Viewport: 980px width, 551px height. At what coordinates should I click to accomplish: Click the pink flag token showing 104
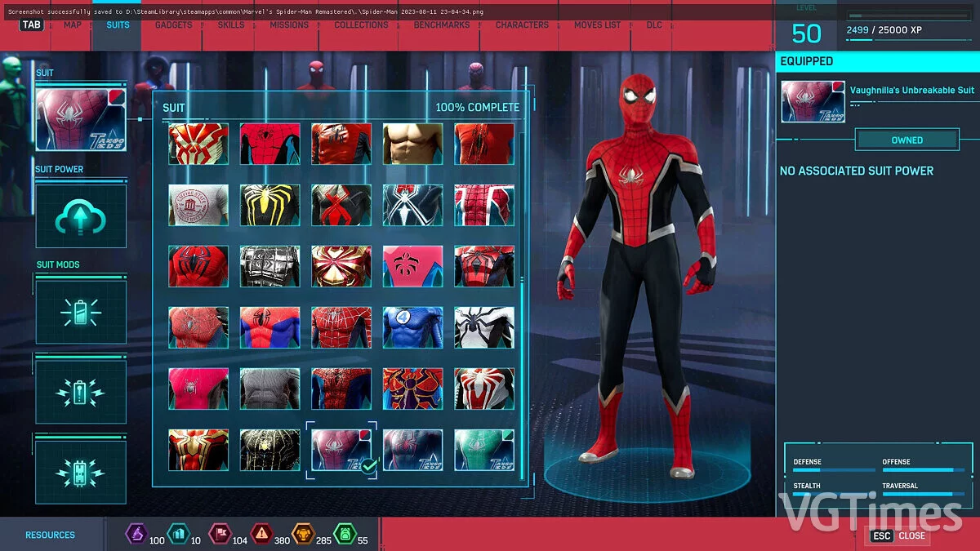219,535
